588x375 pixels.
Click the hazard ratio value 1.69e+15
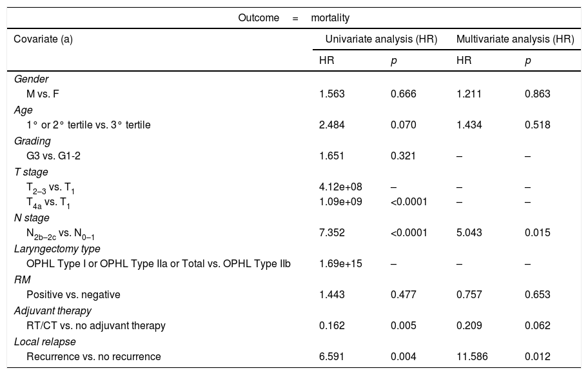[340, 263]
